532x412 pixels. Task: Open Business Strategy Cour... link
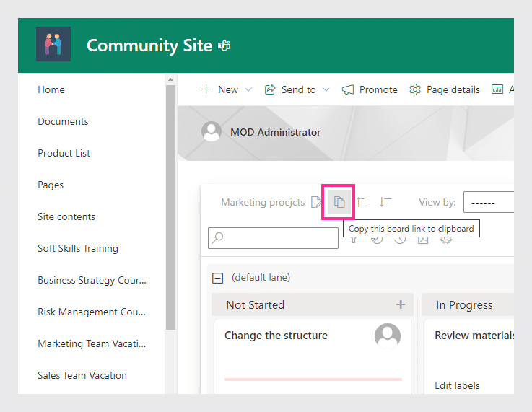pyautogui.click(x=92, y=281)
